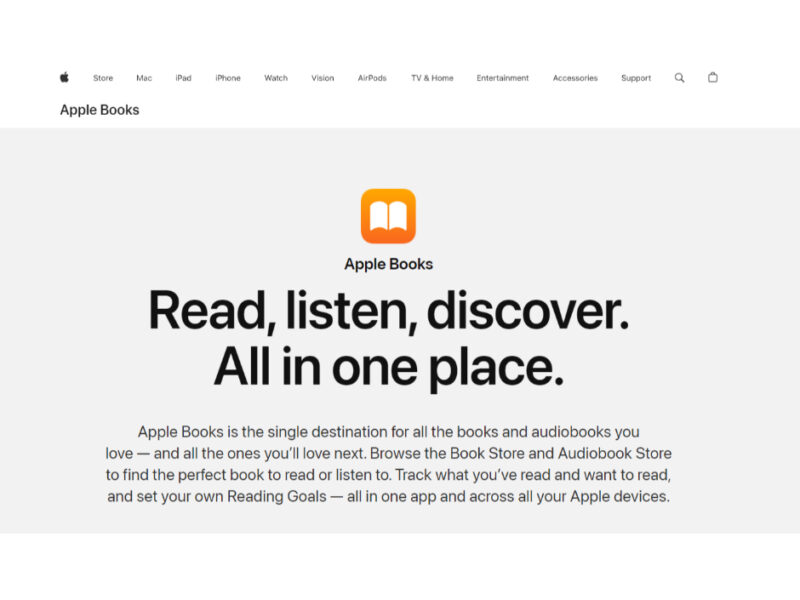The width and height of the screenshot is (800, 600).
Task: Click the Apple Books label under icon
Action: click(x=388, y=264)
